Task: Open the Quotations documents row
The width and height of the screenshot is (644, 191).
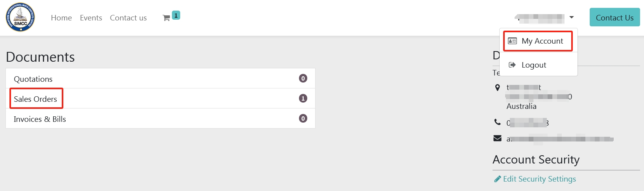Action: (x=161, y=79)
